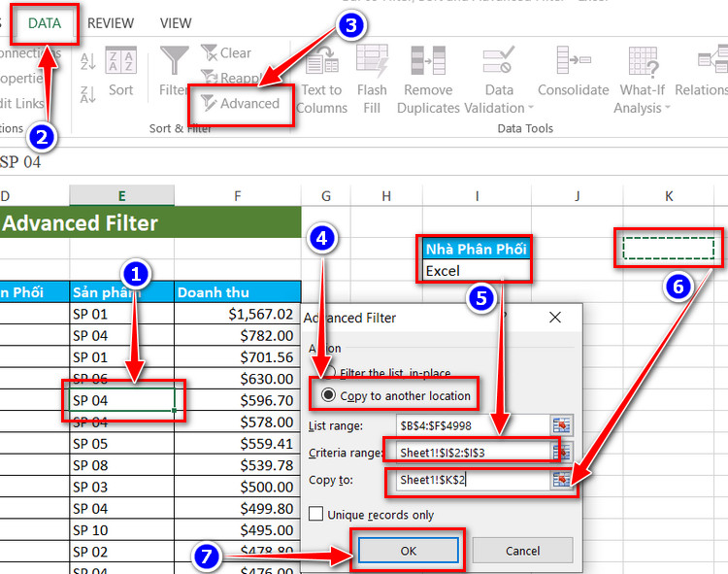Click the Copy to input field
The width and height of the screenshot is (728, 574).
click(474, 480)
